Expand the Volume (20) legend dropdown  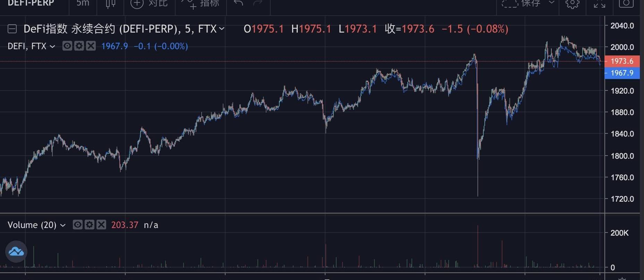coord(63,225)
